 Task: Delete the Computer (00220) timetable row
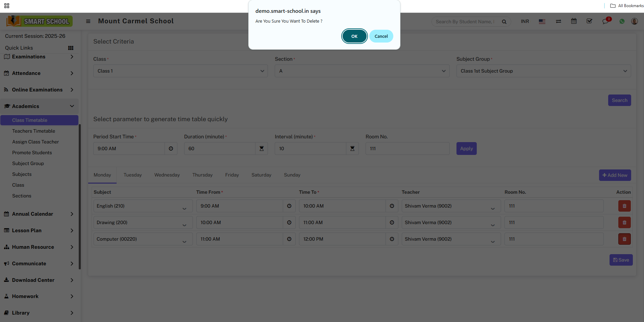624,239
